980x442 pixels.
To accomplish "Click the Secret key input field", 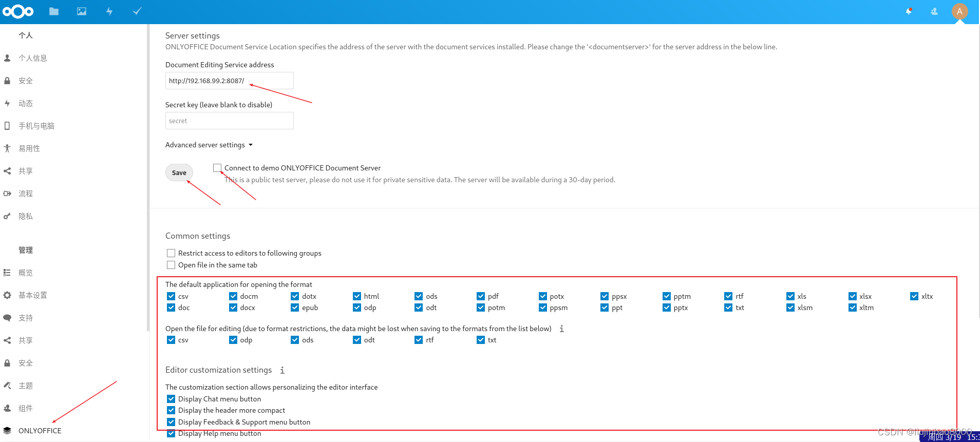I will [229, 121].
